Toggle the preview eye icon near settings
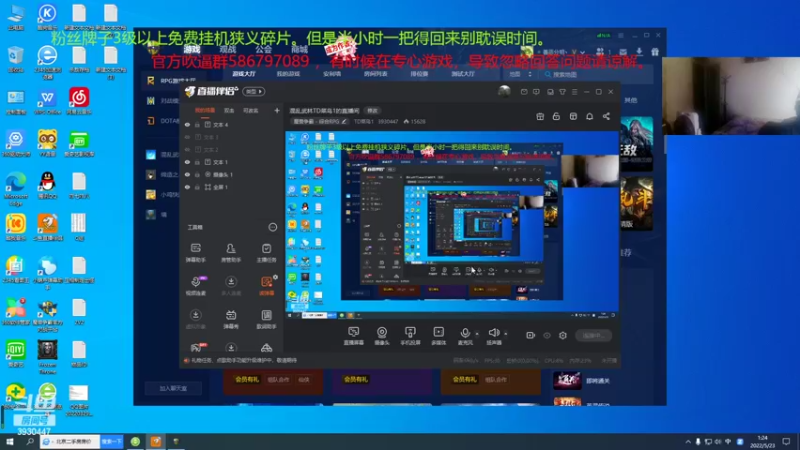The width and height of the screenshot is (800, 450). coord(547,335)
